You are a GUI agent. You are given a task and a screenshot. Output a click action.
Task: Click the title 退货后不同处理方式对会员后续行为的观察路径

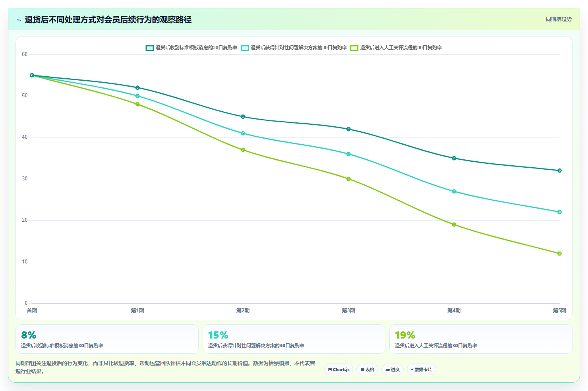tap(108, 19)
